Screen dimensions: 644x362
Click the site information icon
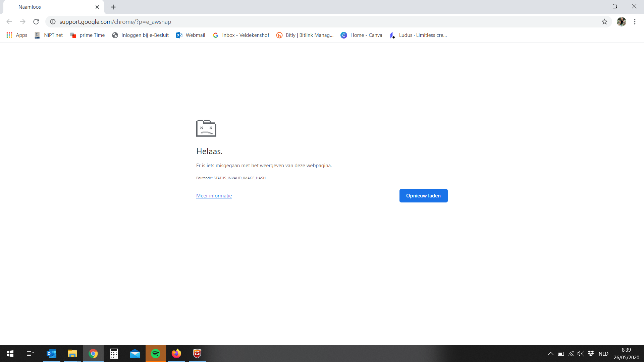[x=53, y=22]
